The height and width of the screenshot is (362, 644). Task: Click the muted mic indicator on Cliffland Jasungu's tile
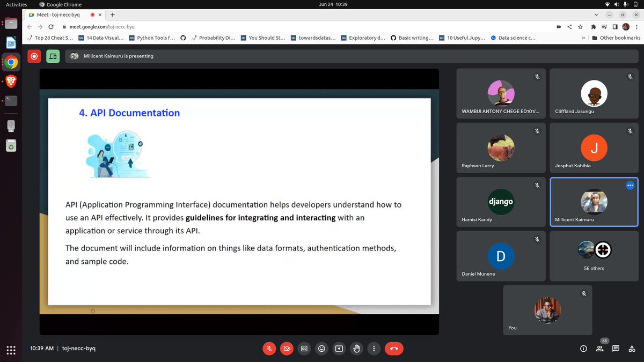(630, 76)
